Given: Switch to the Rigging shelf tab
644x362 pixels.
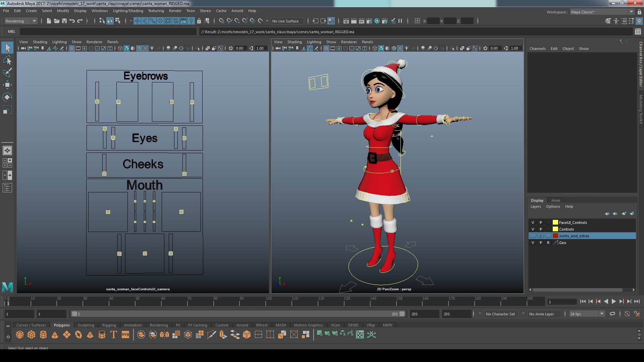Looking at the screenshot, I should [109, 325].
